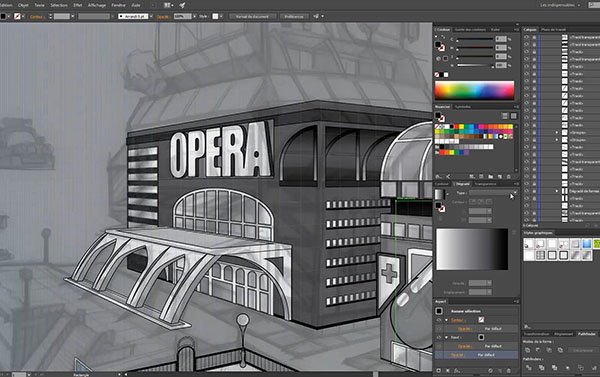Expand the Dégradé de formes layer
Image resolution: width=600 pixels, height=377 pixels.
(x=557, y=191)
